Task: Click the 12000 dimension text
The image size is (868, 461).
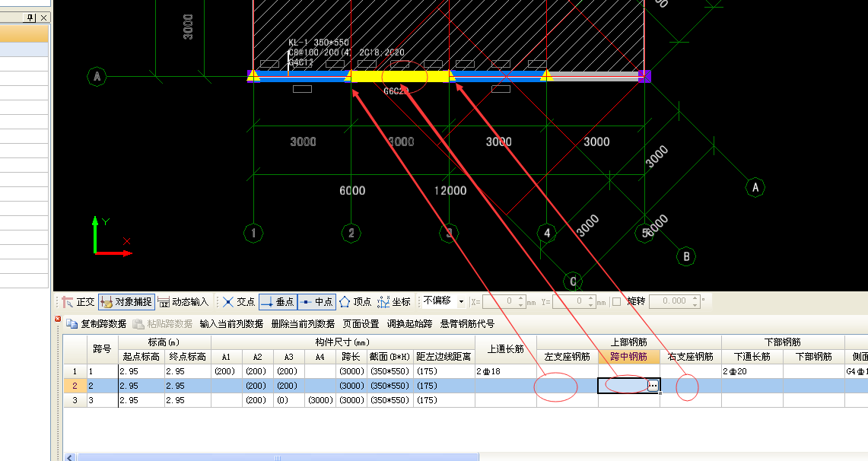Action: click(450, 190)
